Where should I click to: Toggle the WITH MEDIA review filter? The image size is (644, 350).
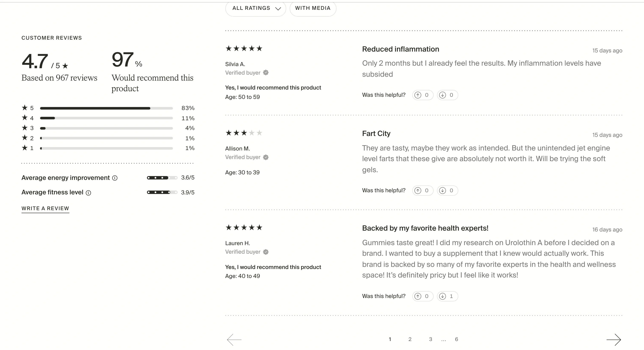[313, 8]
